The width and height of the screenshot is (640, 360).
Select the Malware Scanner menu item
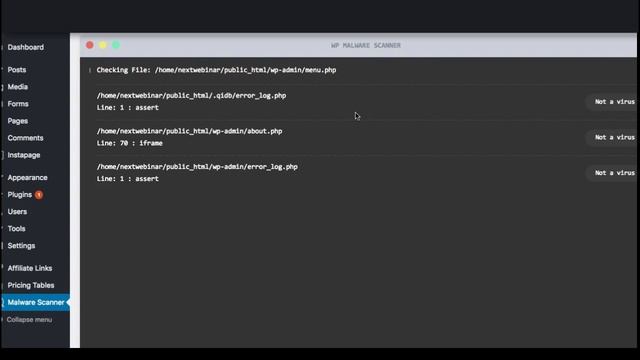(36, 302)
